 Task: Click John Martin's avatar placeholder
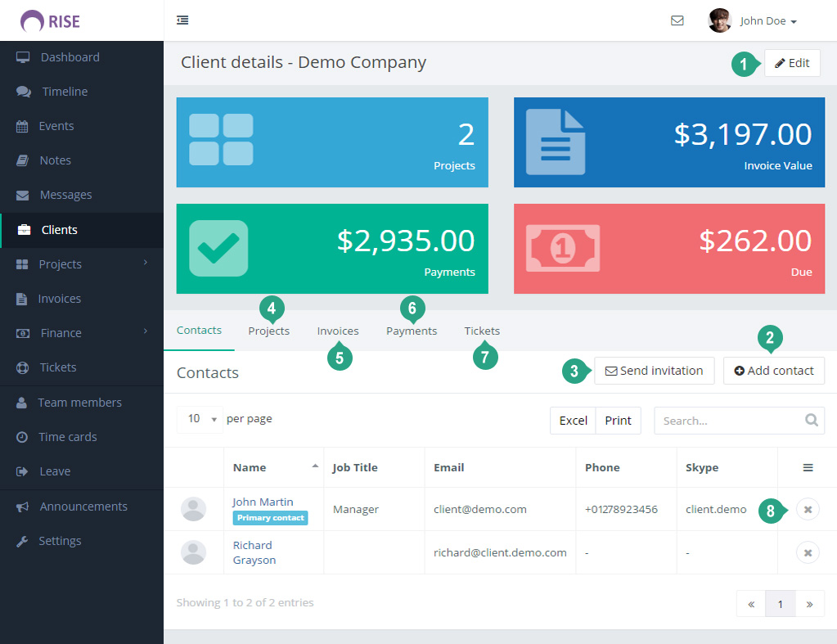pyautogui.click(x=193, y=509)
